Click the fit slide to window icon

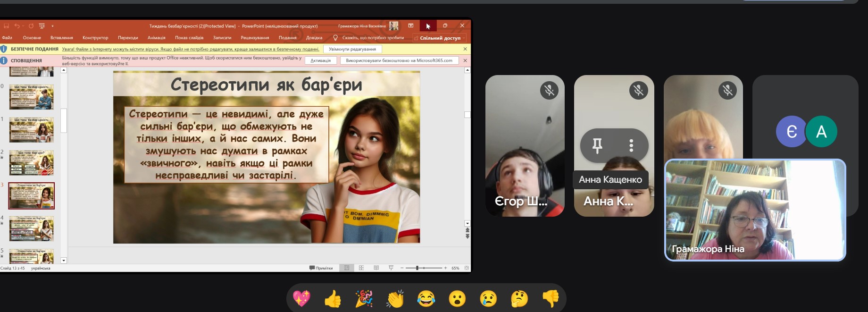coord(467,268)
